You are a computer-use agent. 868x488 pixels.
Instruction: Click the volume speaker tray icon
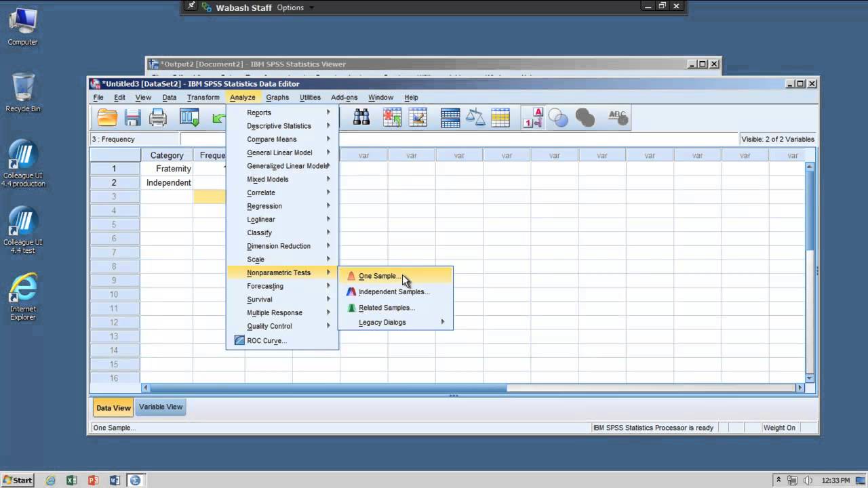pyautogui.click(x=808, y=481)
